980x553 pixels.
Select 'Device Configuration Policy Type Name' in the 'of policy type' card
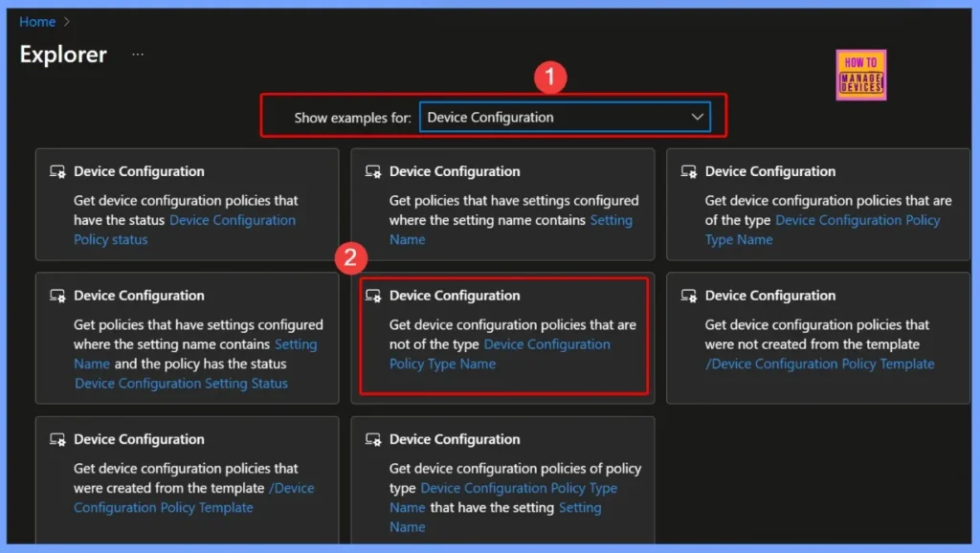[x=503, y=498]
